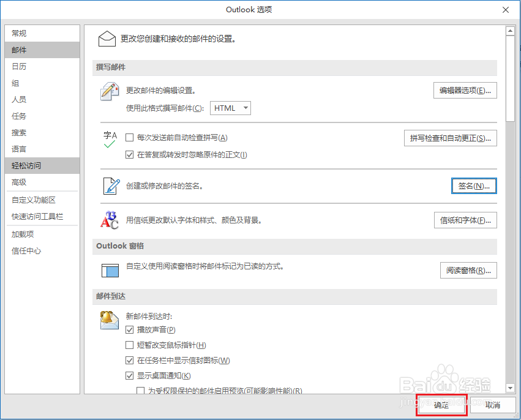Click the text 新邮件到达时:
The image size is (521, 420).
coord(149,317)
